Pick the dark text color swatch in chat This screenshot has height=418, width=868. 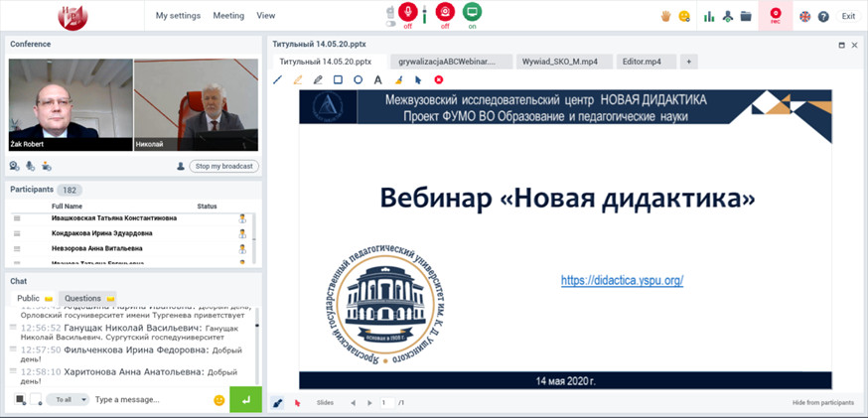20,399
